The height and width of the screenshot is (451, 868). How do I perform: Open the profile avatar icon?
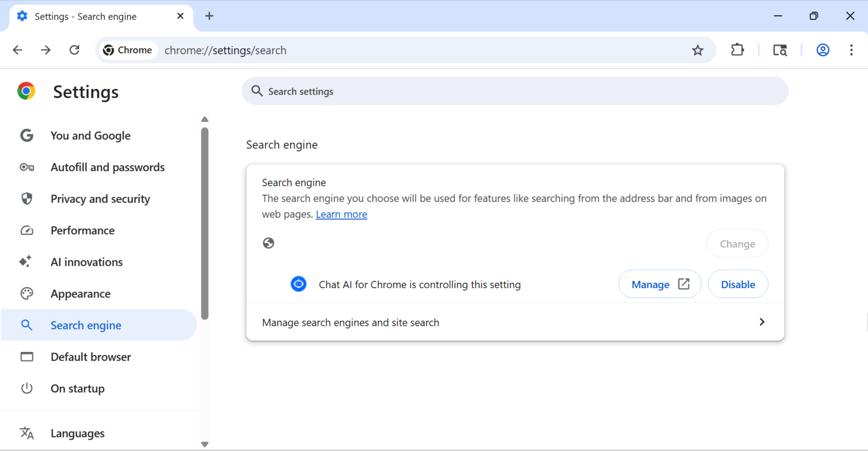point(823,50)
